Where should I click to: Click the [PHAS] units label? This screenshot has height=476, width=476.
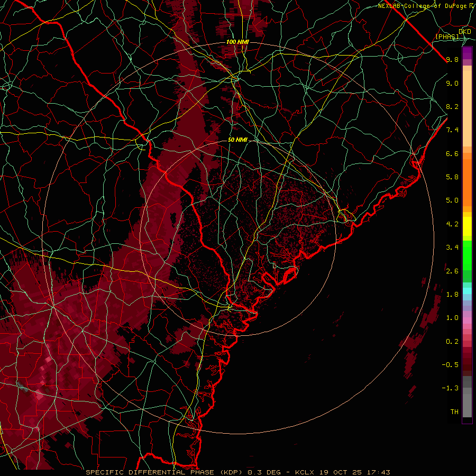[447, 36]
